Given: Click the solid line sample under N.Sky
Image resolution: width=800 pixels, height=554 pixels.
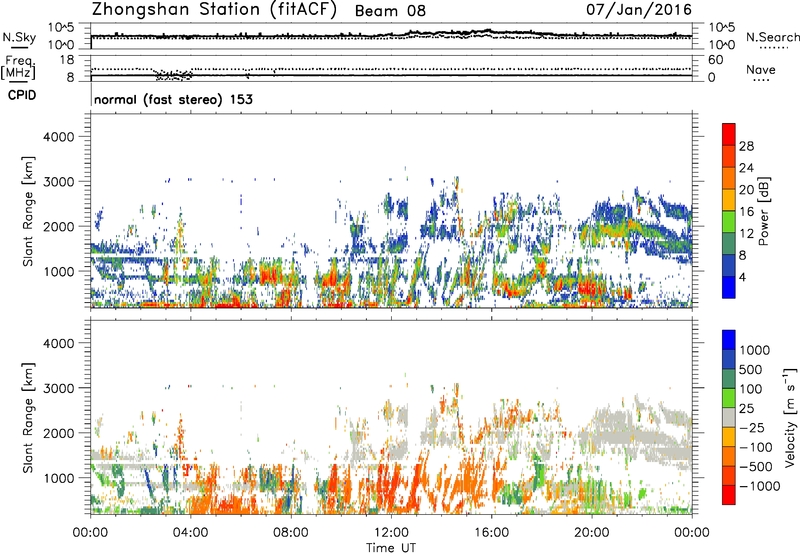Looking at the screenshot, I should [19, 48].
